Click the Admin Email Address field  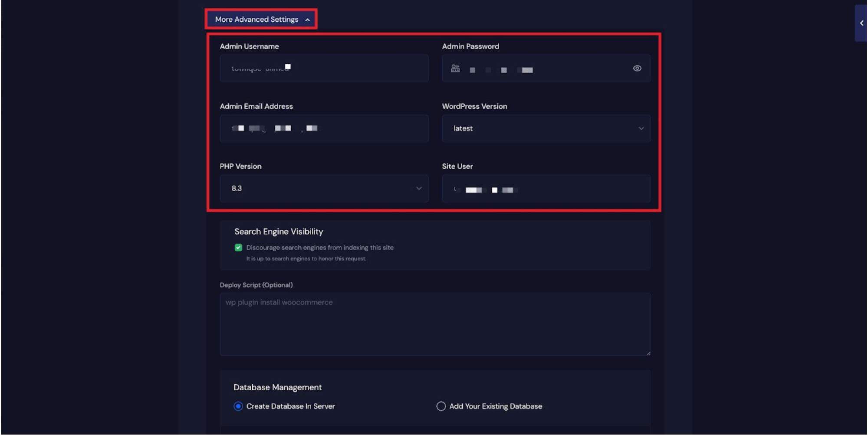click(x=324, y=128)
